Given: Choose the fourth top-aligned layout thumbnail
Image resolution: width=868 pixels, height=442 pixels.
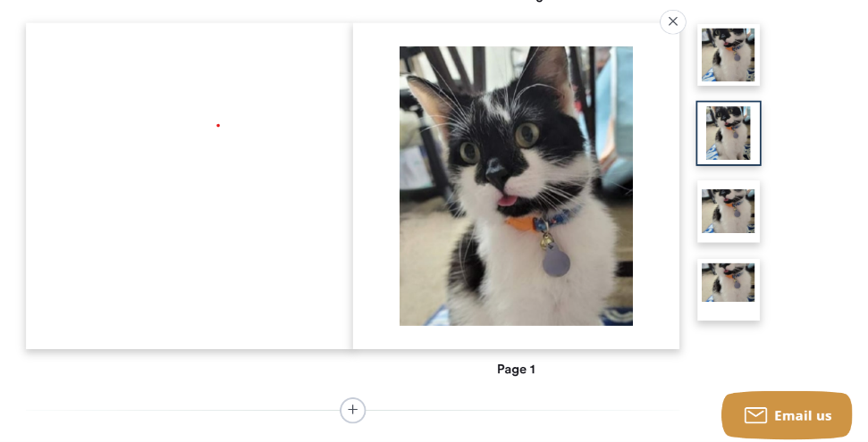Looking at the screenshot, I should pyautogui.click(x=729, y=289).
